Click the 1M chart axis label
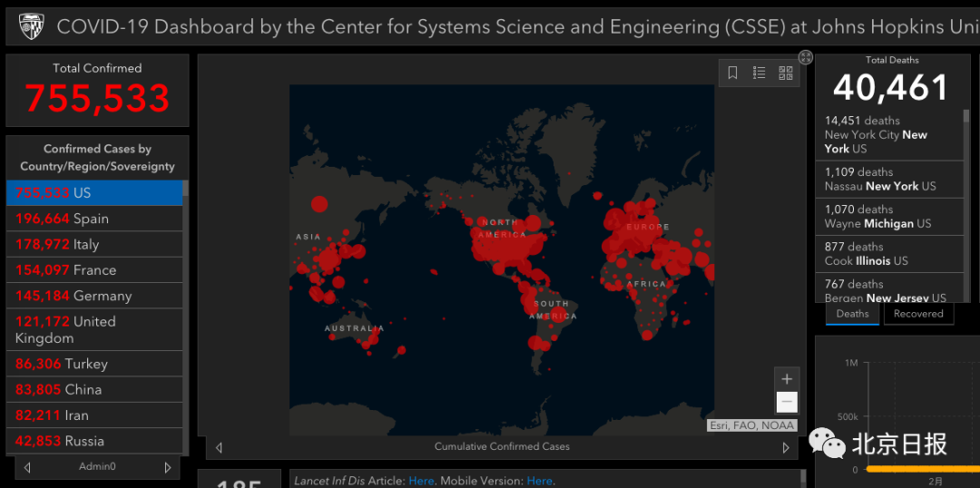The width and height of the screenshot is (980, 488). click(851, 363)
